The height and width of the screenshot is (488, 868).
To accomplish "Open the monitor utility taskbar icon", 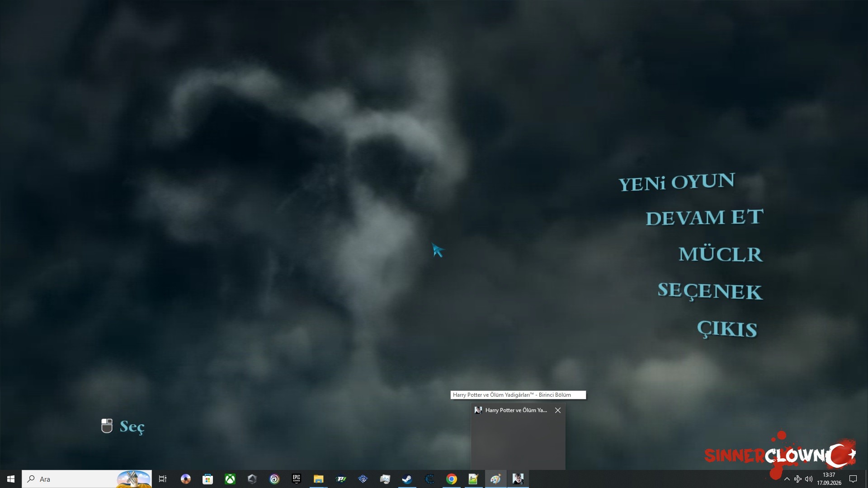I will (x=385, y=479).
